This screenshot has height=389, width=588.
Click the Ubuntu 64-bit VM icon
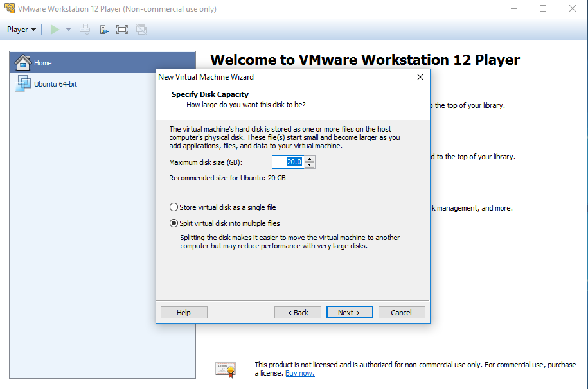pyautogui.click(x=23, y=83)
